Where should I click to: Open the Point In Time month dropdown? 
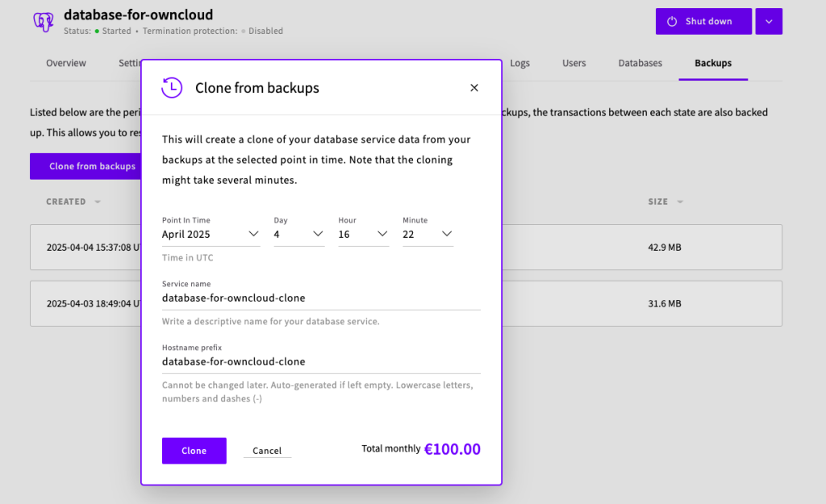[x=211, y=235]
